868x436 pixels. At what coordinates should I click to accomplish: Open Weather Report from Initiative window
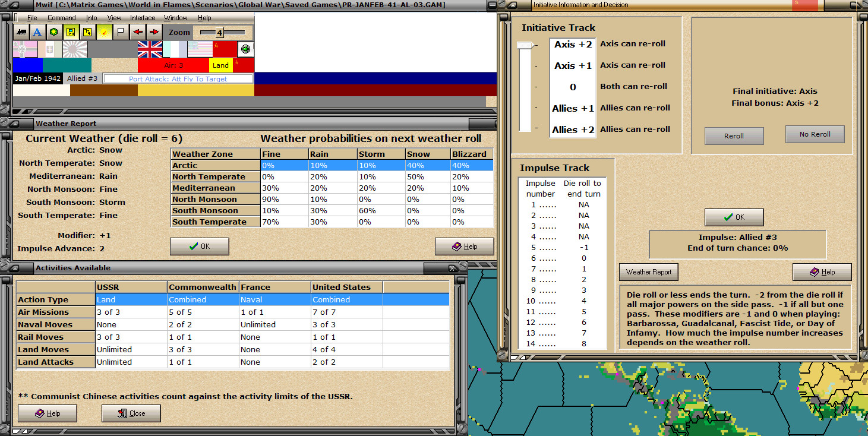pos(649,272)
